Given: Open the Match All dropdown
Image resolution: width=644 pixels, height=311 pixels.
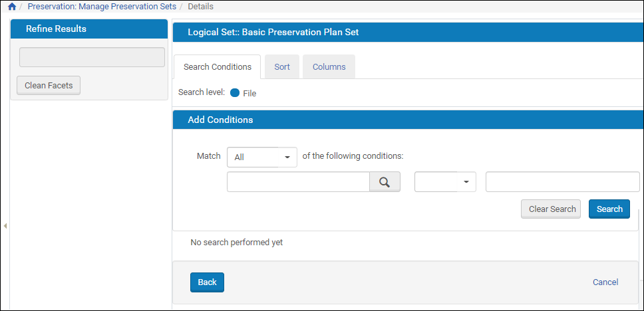Looking at the screenshot, I should 262,157.
